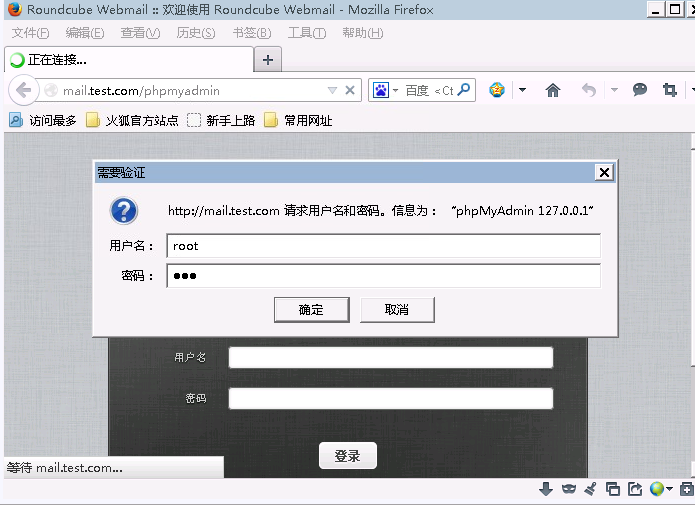
Task: Go back using the back arrow button
Action: tap(23, 90)
